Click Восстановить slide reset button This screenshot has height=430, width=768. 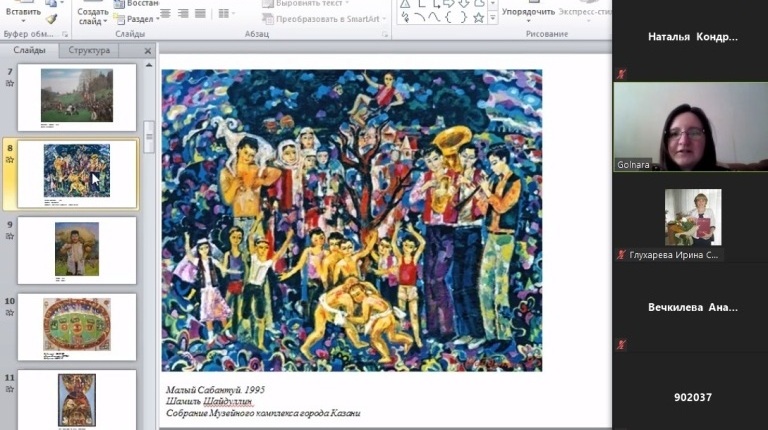137,4
